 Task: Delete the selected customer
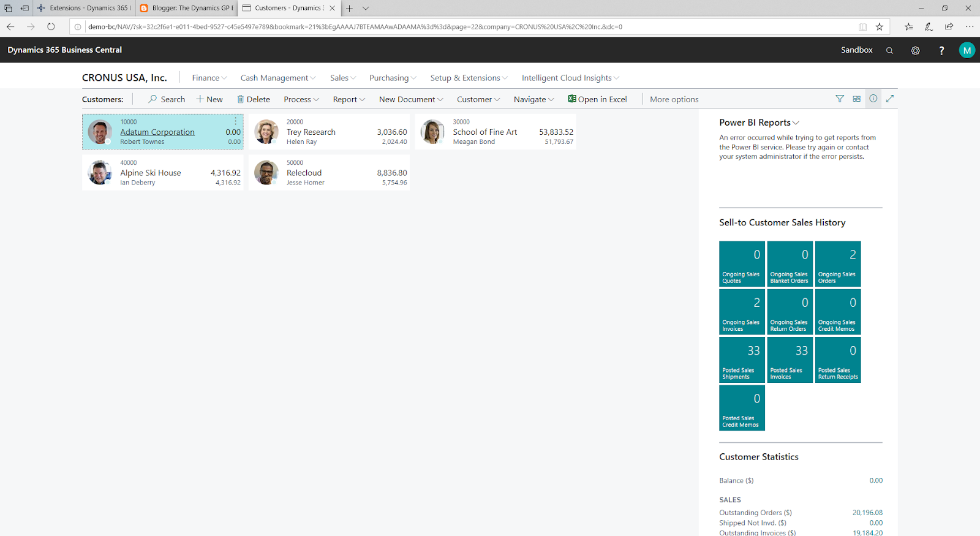coord(254,99)
